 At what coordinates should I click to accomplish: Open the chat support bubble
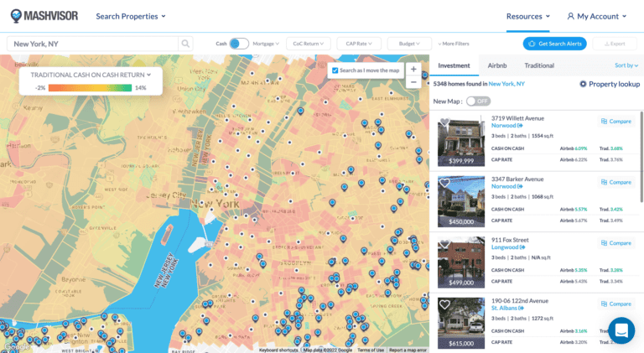[621, 330]
